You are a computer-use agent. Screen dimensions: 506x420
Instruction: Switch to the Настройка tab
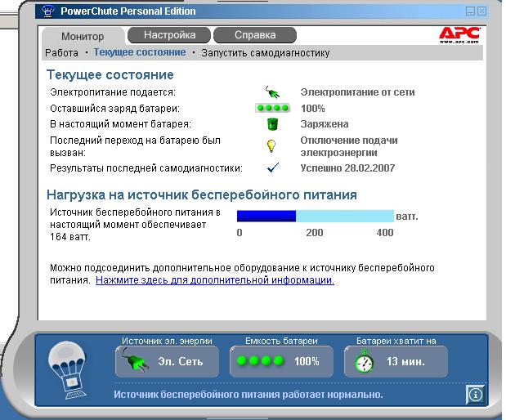169,35
